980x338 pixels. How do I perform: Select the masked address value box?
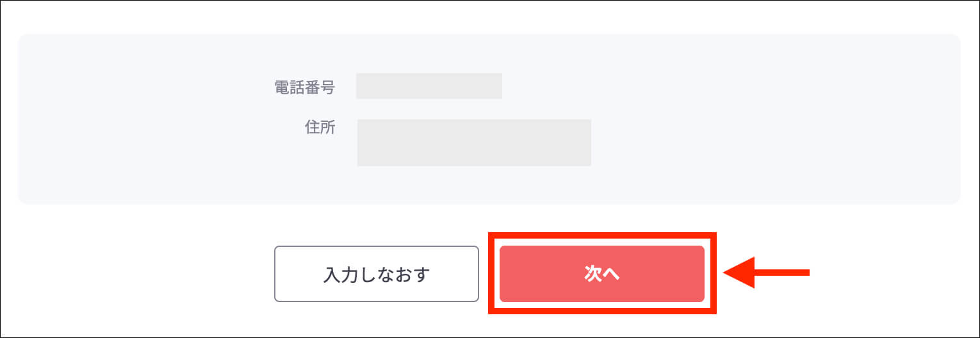click(474, 142)
